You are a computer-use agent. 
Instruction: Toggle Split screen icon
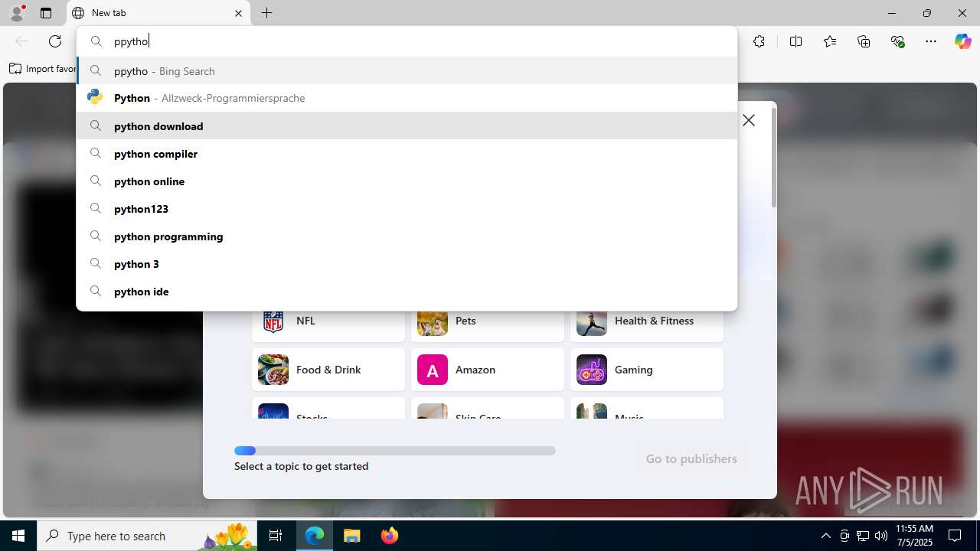pyautogui.click(x=795, y=41)
